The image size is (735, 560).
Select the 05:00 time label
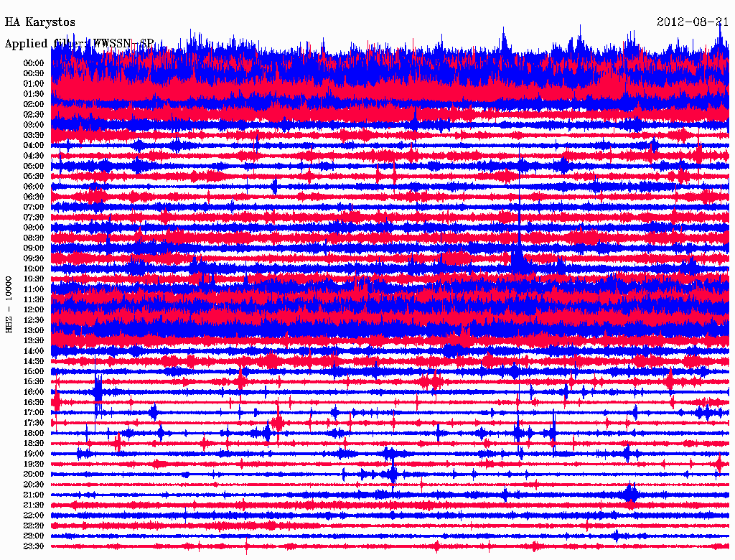tap(33, 166)
